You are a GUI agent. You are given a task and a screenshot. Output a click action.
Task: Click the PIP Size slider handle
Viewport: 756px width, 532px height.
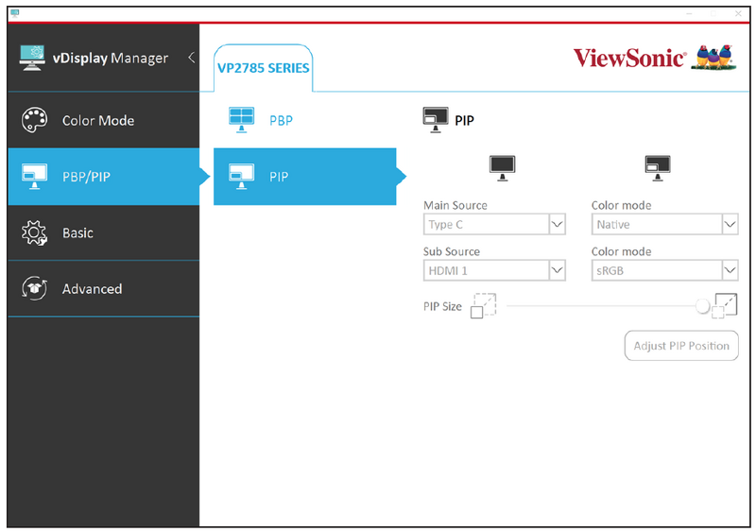pyautogui.click(x=702, y=306)
